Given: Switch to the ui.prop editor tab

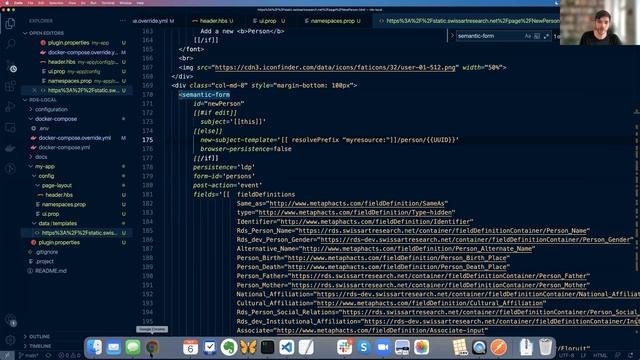Looking at the screenshot, I should (x=268, y=21).
